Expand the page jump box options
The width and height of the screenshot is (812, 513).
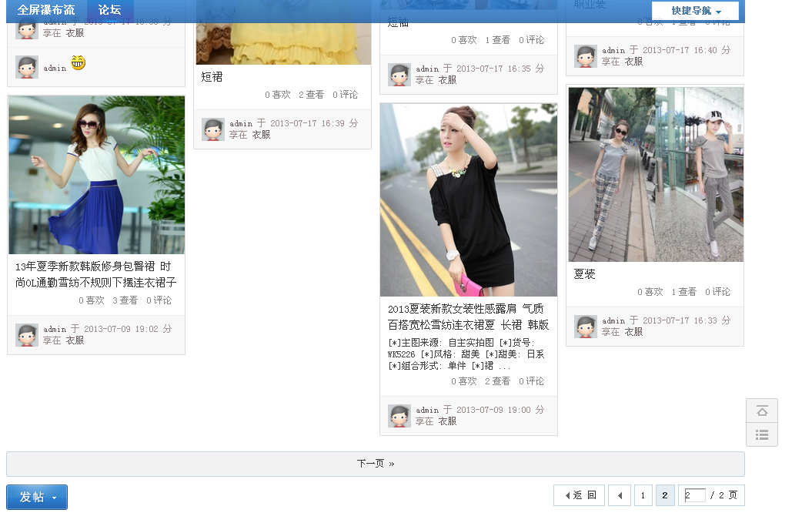pos(697,495)
